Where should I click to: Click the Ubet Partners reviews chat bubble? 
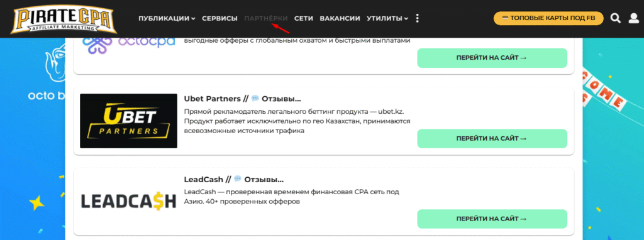click(255, 99)
